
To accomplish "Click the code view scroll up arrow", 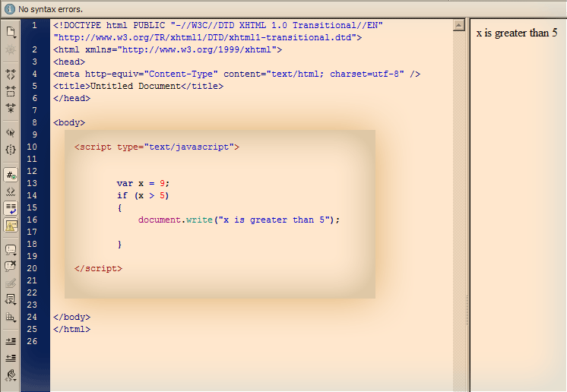I will coord(459,25).
